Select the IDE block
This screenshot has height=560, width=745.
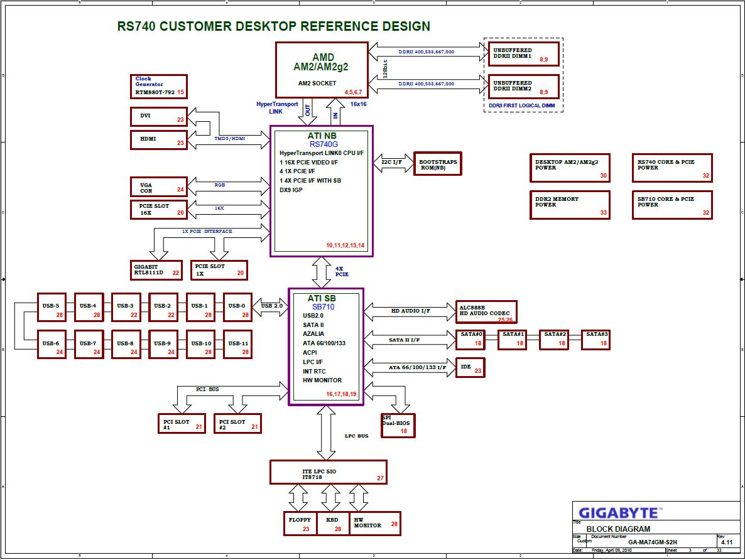[x=470, y=368]
